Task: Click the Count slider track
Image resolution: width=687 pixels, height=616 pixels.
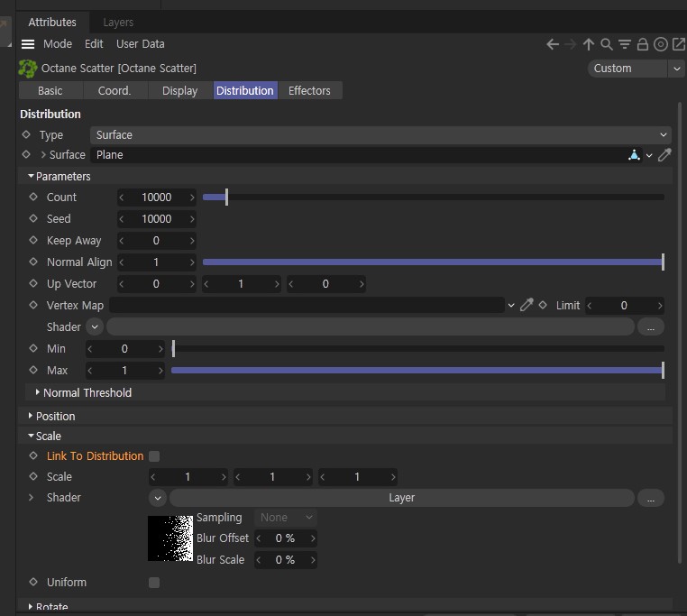Action: (434, 198)
